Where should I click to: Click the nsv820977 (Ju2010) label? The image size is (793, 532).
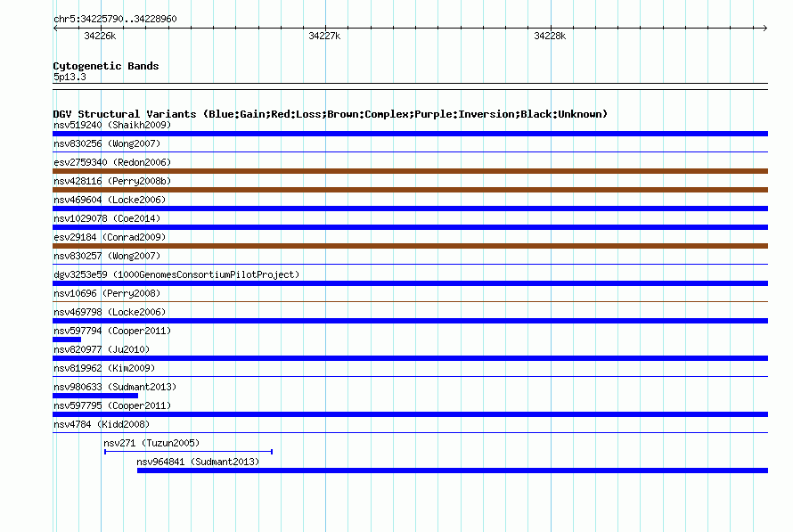pyautogui.click(x=102, y=349)
